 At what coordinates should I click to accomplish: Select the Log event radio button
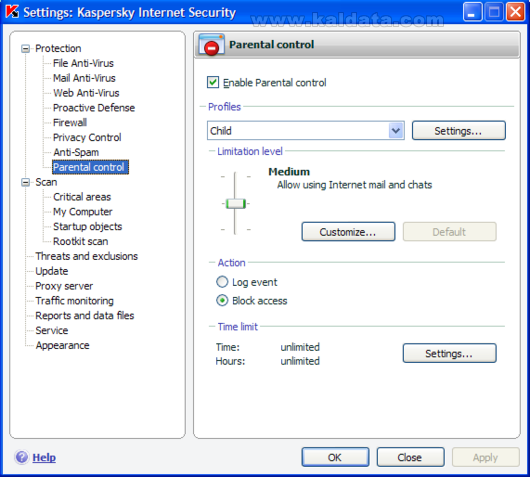(x=222, y=282)
